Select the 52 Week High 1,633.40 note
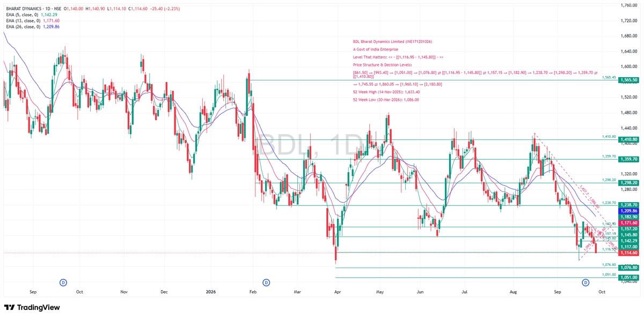This screenshot has width=644, height=318. [386, 92]
